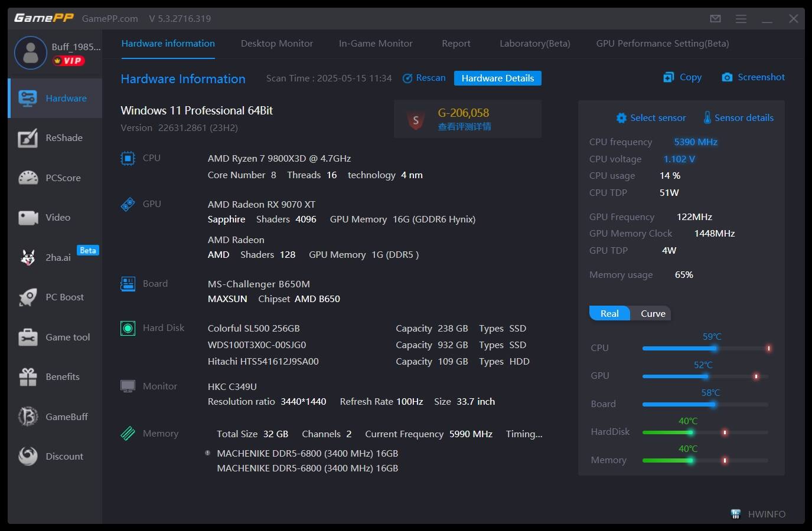View score details link in Chinese

pyautogui.click(x=464, y=127)
